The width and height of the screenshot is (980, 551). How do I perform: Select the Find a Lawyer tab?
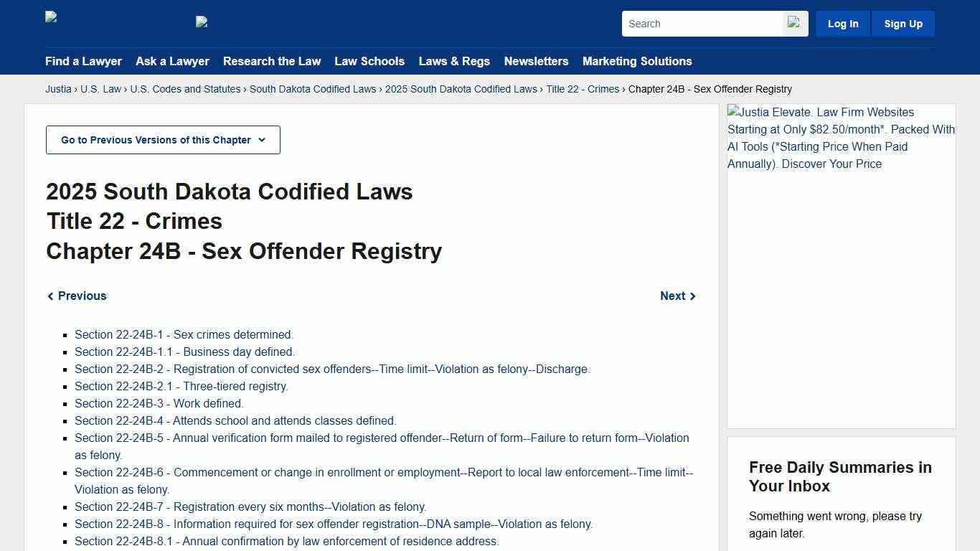83,62
